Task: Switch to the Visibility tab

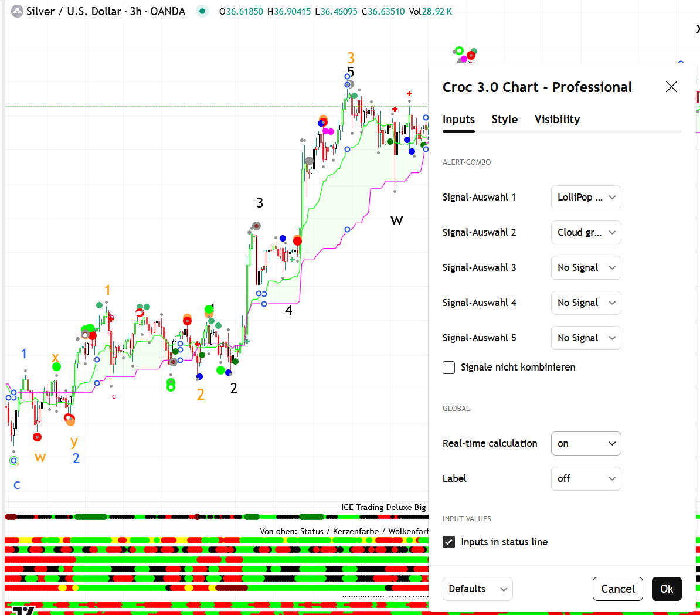Action: click(x=557, y=120)
